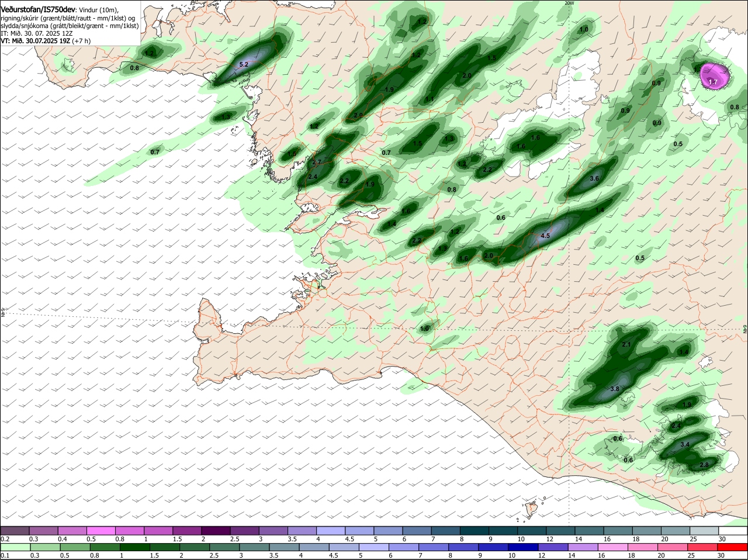Viewport: 748px width, 560px height.
Task: Click the 2.8 precipitation value label
Action: (x=704, y=465)
